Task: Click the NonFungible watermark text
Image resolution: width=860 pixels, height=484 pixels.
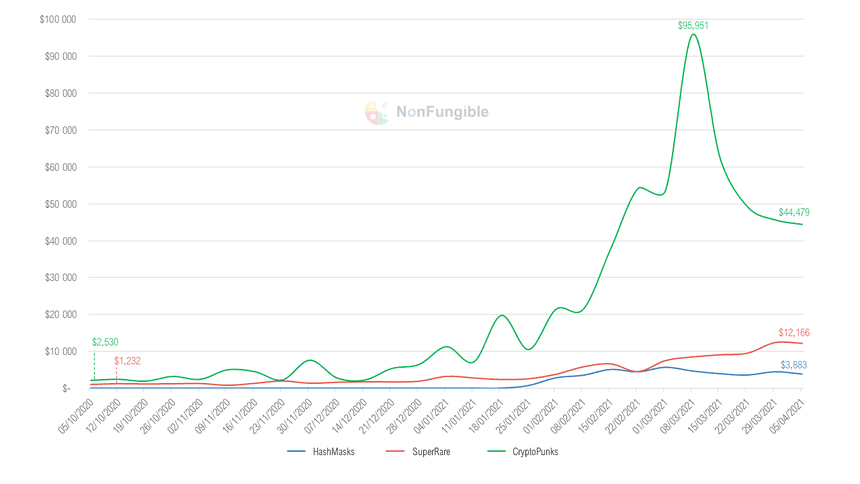Action: coord(442,112)
